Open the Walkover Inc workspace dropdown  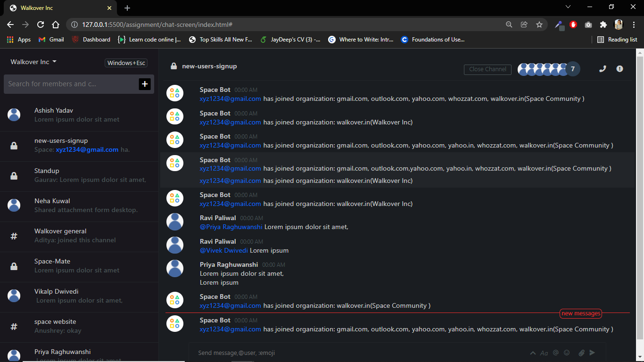pos(33,62)
